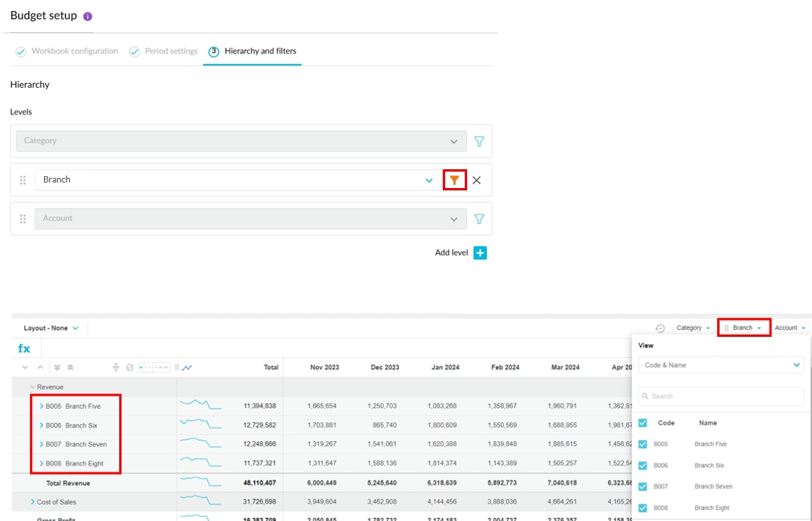The height and width of the screenshot is (521, 812).
Task: Toggle the select-all checkbox beside Code
Action: pyautogui.click(x=643, y=423)
